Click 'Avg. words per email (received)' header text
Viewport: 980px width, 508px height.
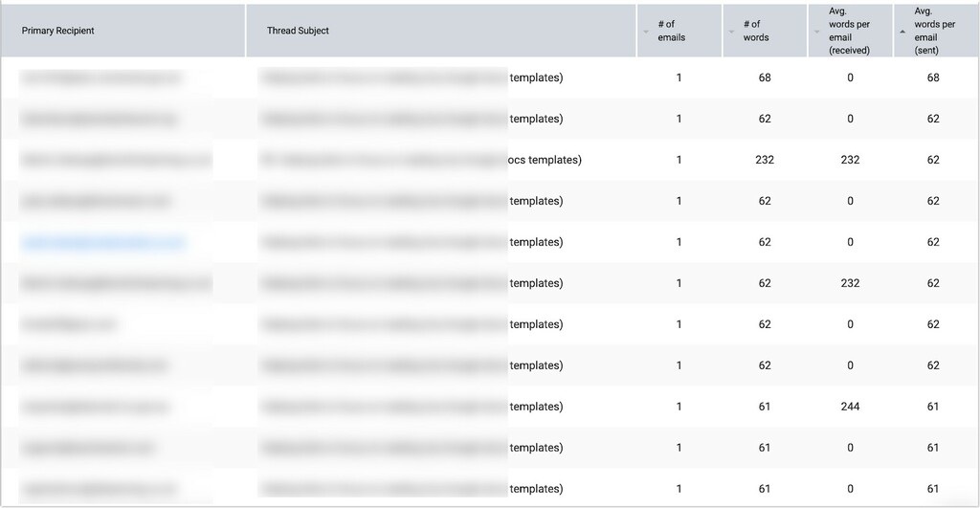pos(849,31)
